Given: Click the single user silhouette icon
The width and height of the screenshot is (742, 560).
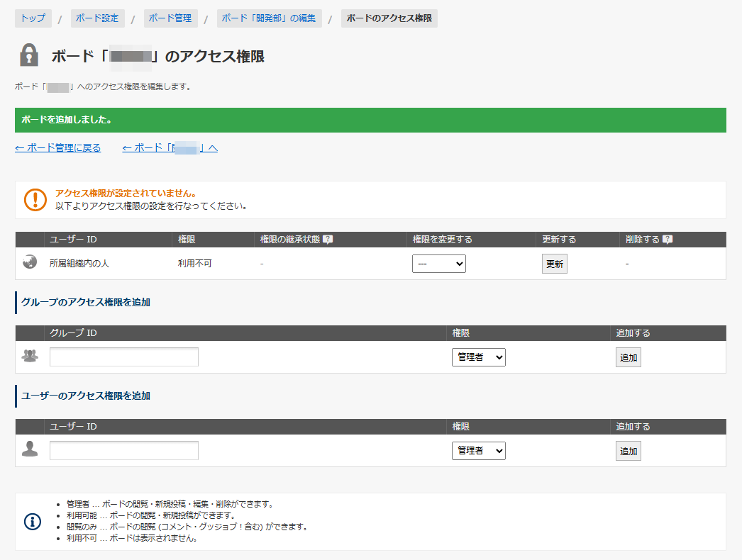Looking at the screenshot, I should coord(30,449).
